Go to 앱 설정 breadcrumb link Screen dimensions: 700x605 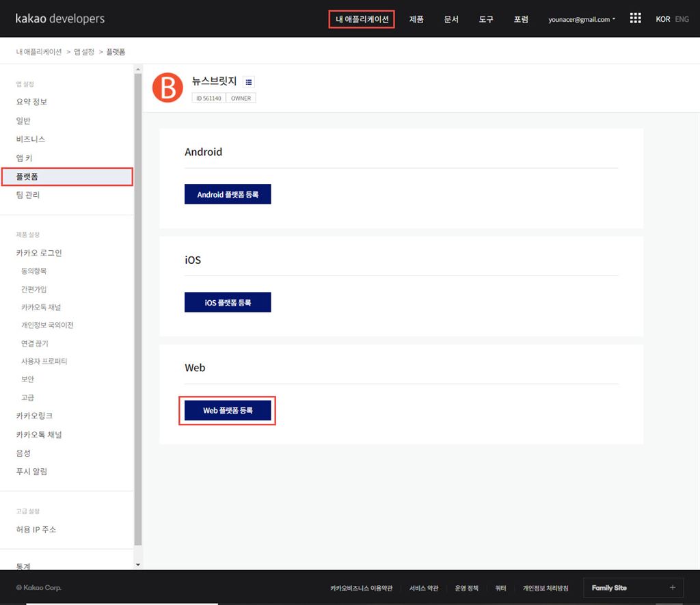coord(84,52)
